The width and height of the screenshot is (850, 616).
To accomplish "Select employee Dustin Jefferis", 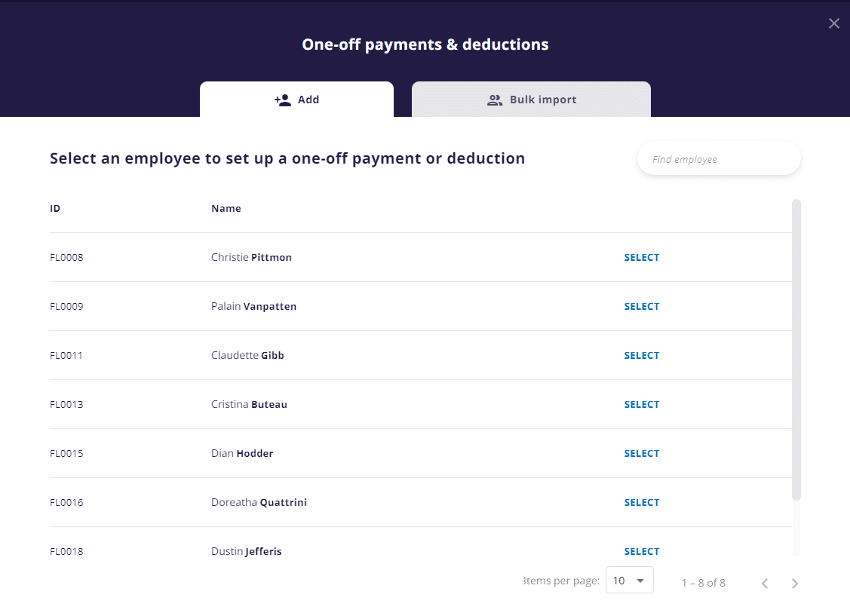I will pyautogui.click(x=641, y=551).
